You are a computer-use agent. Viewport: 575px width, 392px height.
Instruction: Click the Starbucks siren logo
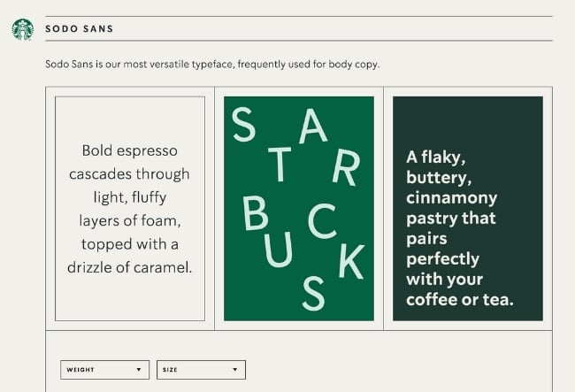pyautogui.click(x=23, y=29)
